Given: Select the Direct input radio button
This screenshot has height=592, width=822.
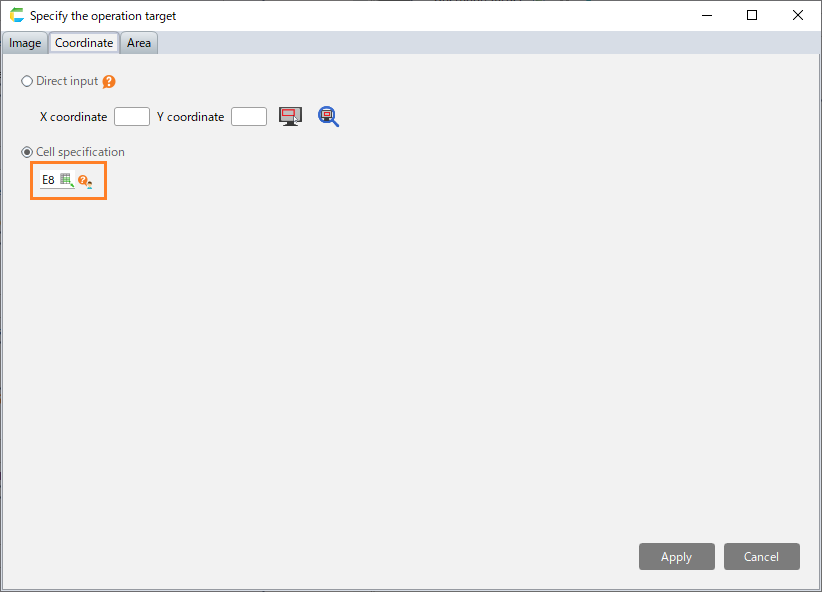Looking at the screenshot, I should pyautogui.click(x=27, y=81).
